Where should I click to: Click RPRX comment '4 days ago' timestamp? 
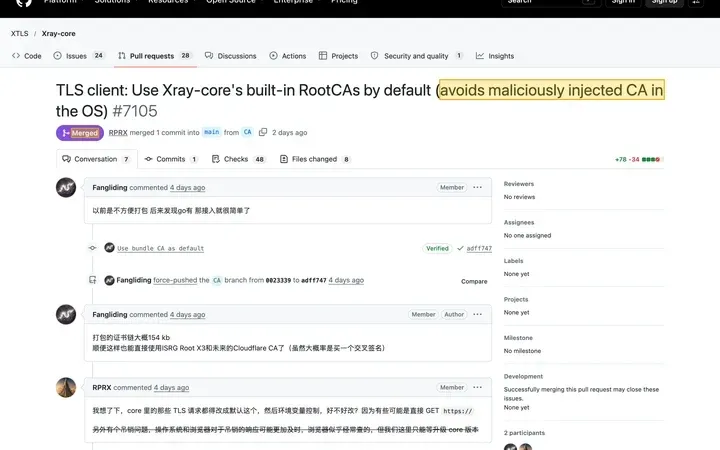[x=171, y=388]
